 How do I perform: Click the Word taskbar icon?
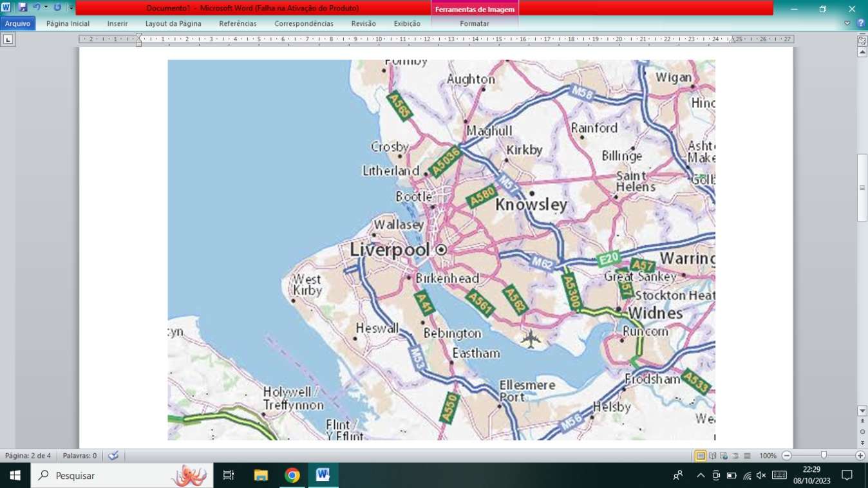[323, 476]
